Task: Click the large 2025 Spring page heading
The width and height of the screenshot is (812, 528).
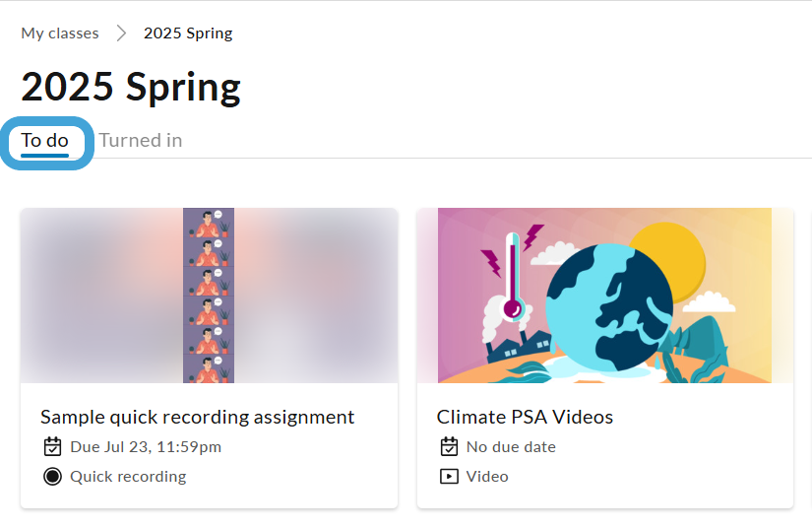Action: tap(131, 87)
